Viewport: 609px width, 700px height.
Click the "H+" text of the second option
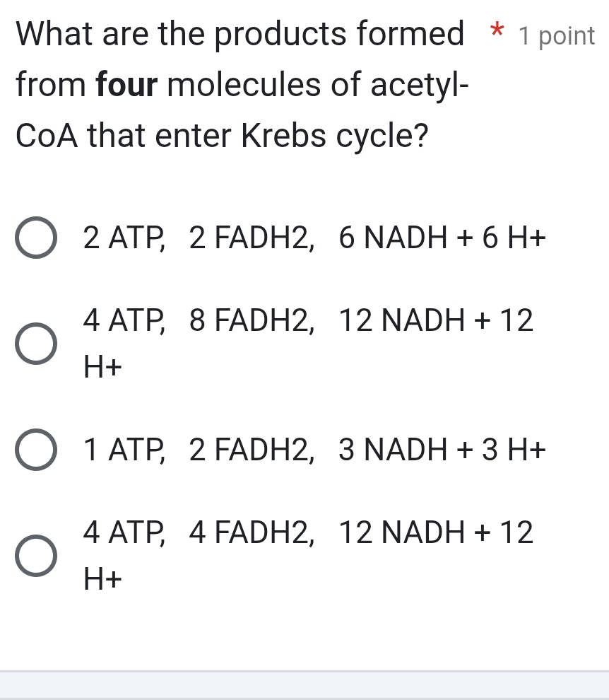click(x=102, y=366)
